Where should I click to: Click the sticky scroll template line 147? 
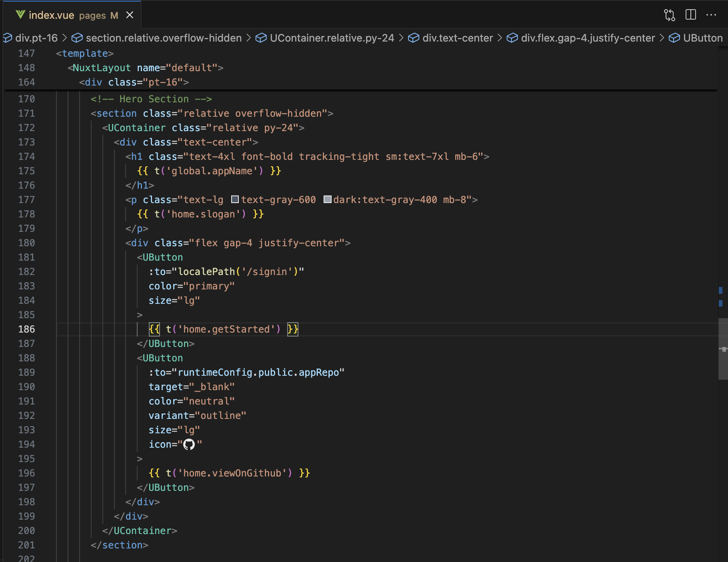(85, 54)
